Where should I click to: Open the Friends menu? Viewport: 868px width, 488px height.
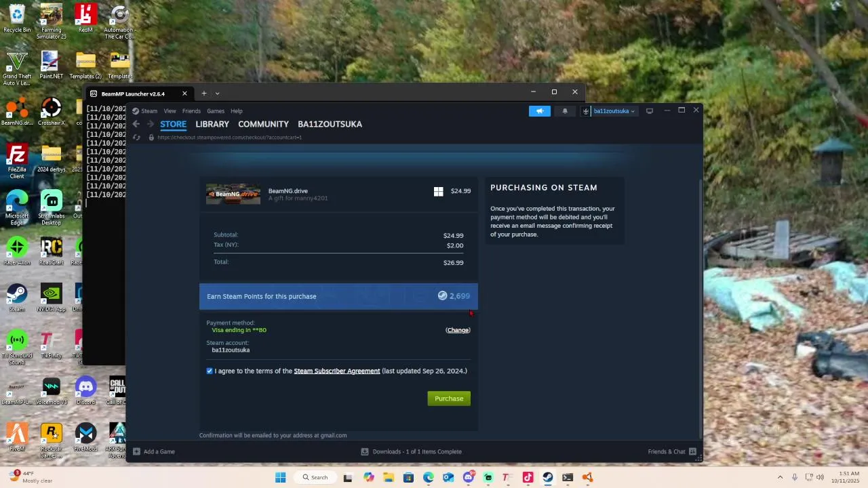click(191, 111)
